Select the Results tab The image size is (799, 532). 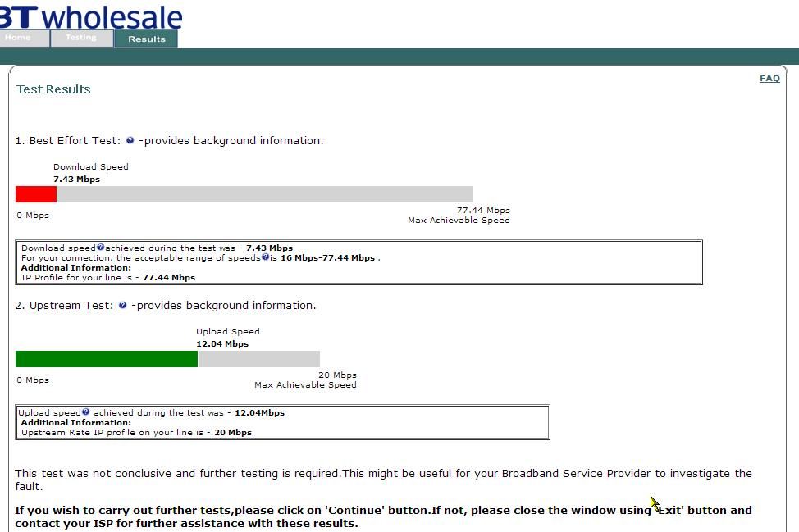coord(146,39)
